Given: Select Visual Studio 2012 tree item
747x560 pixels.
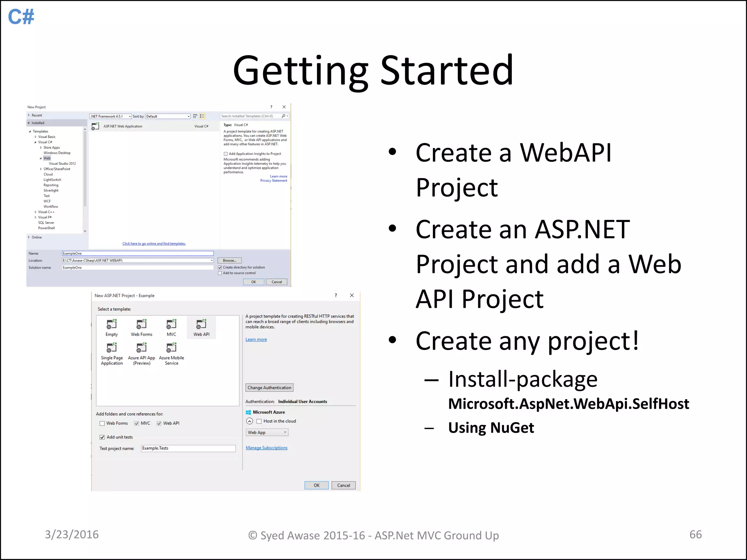Looking at the screenshot, I should 62,164.
